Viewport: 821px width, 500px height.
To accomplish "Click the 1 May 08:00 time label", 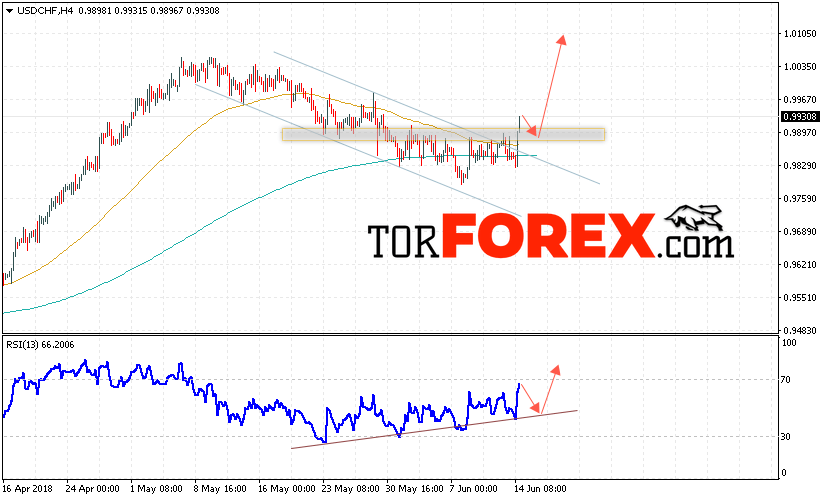I will [x=156, y=488].
